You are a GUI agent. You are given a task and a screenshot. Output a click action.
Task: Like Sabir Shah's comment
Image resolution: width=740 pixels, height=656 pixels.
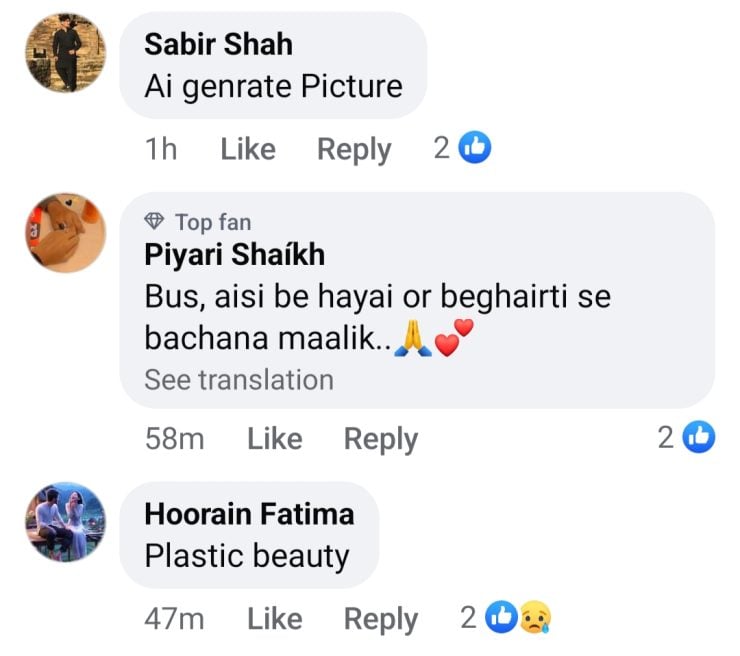pyautogui.click(x=247, y=149)
